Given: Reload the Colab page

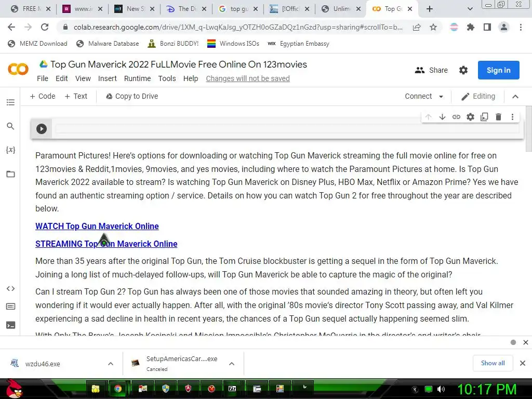Looking at the screenshot, I should [45, 27].
